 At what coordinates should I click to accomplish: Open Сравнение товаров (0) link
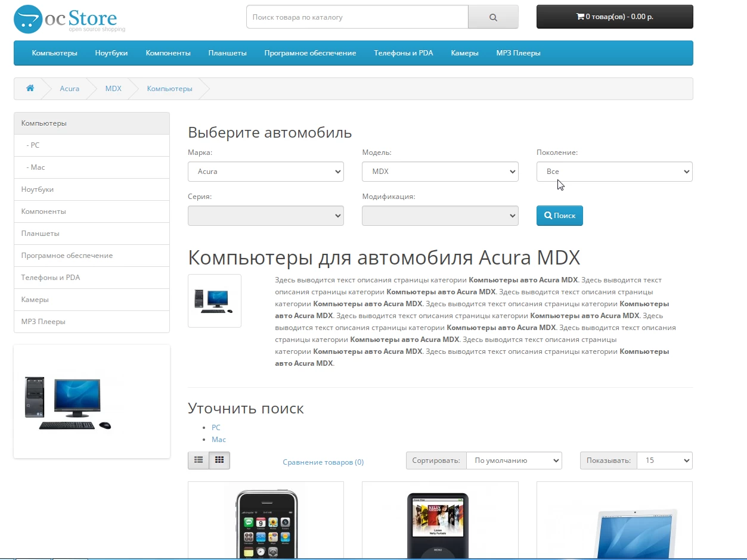pyautogui.click(x=323, y=462)
